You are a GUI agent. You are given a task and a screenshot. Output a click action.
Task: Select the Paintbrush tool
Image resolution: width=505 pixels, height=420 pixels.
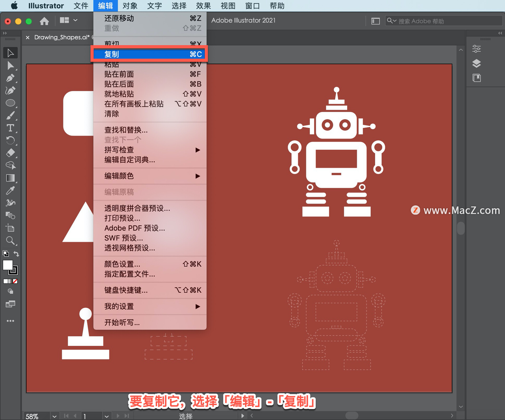pos(11,115)
